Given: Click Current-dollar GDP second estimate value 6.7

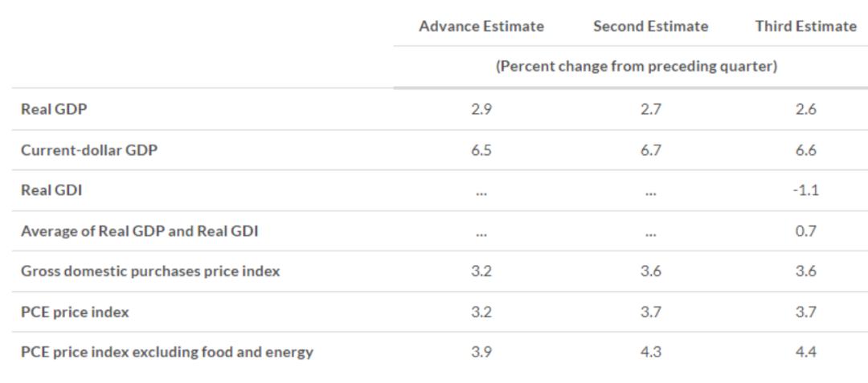Looking at the screenshot, I should pyautogui.click(x=650, y=150).
